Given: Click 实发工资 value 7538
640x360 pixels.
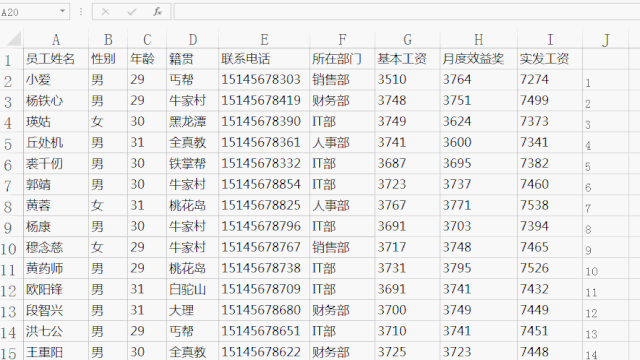Looking at the screenshot, I should coord(550,205).
